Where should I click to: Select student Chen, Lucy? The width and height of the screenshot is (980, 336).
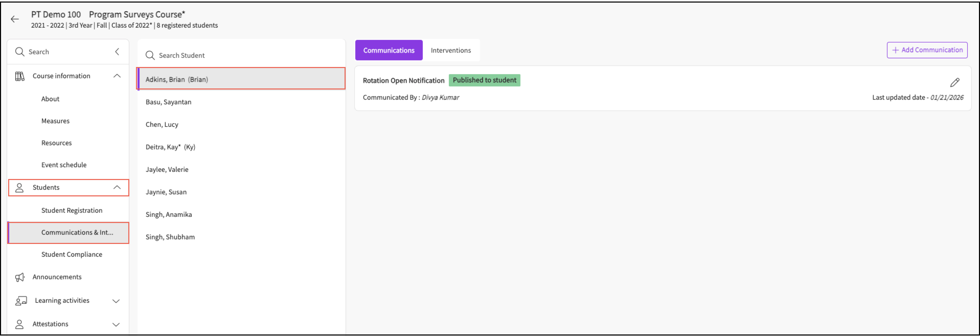[162, 125]
